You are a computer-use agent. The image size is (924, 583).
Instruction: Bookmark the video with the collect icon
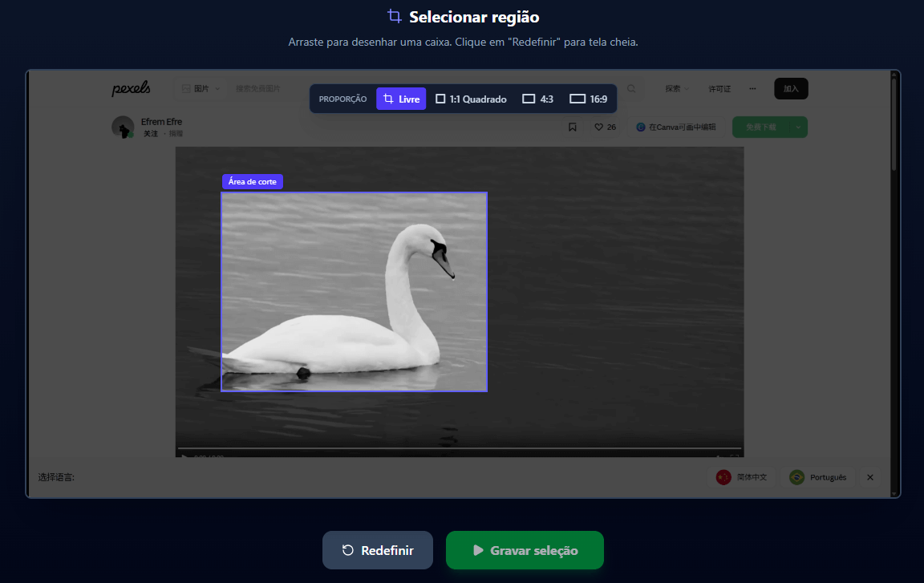572,128
